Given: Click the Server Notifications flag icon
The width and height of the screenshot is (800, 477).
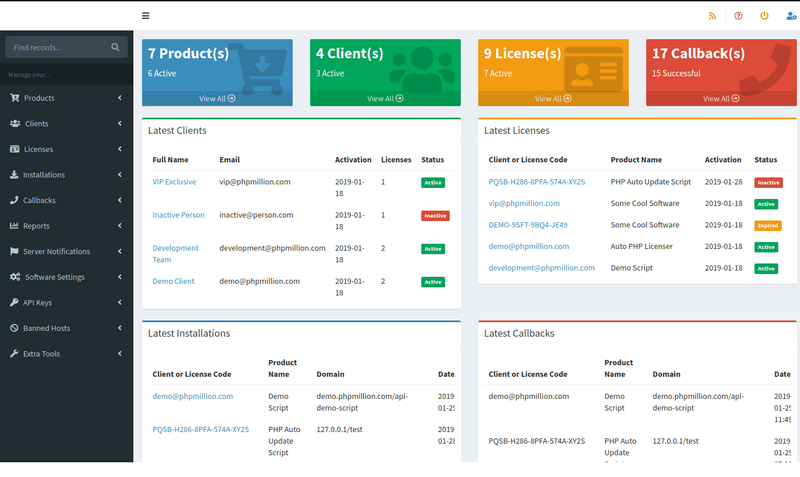Looking at the screenshot, I should 14,251.
